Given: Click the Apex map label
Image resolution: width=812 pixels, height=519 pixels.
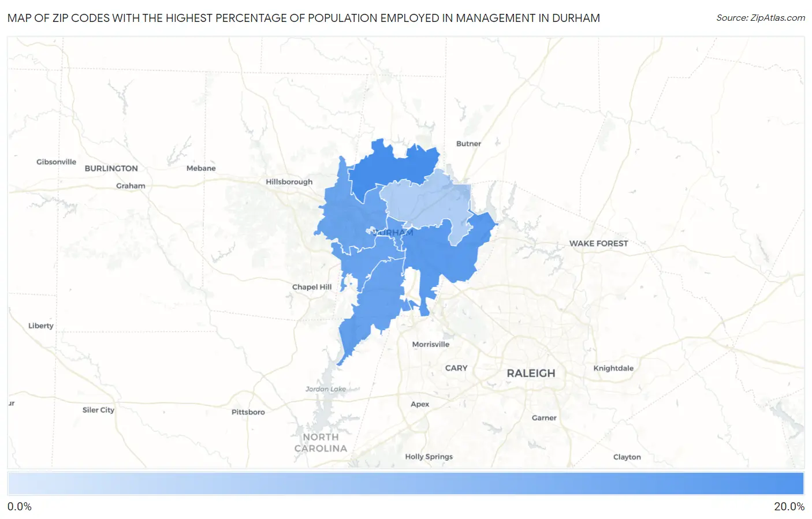Looking at the screenshot, I should (420, 405).
